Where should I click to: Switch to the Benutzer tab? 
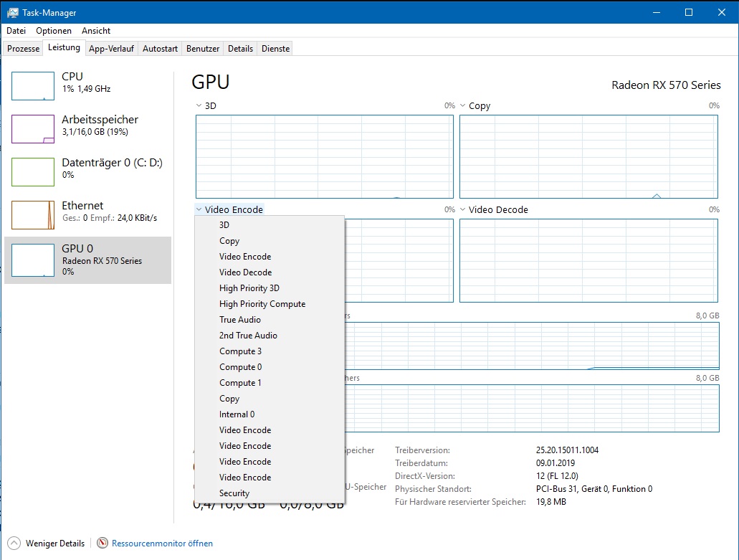pos(203,49)
